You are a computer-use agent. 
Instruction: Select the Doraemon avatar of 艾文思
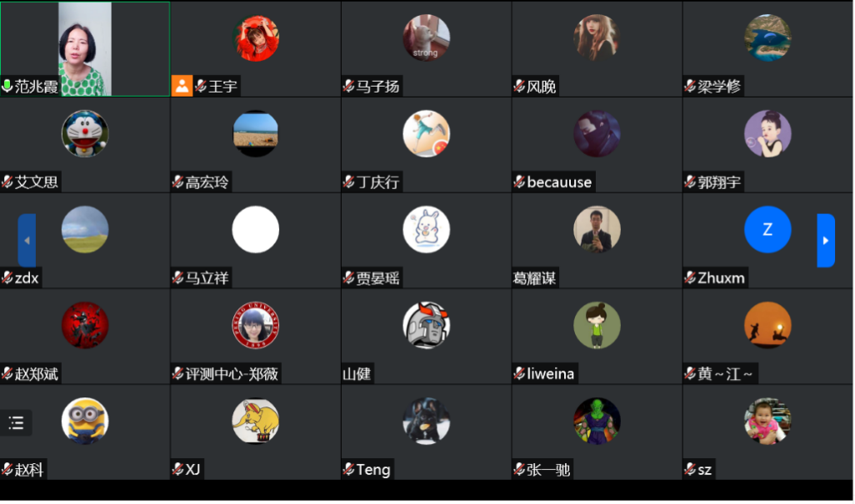pyautogui.click(x=85, y=133)
